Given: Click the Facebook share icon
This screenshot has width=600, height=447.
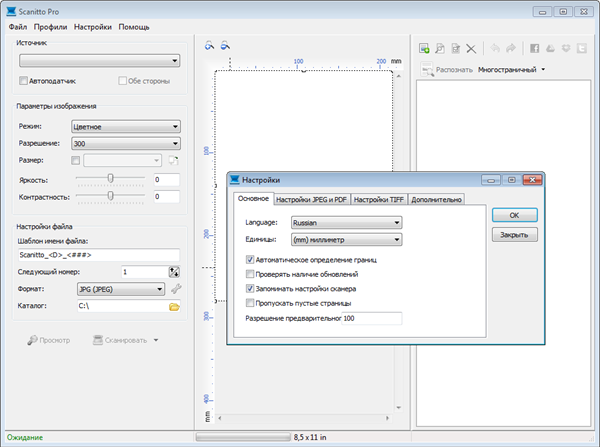Looking at the screenshot, I should click(534, 47).
